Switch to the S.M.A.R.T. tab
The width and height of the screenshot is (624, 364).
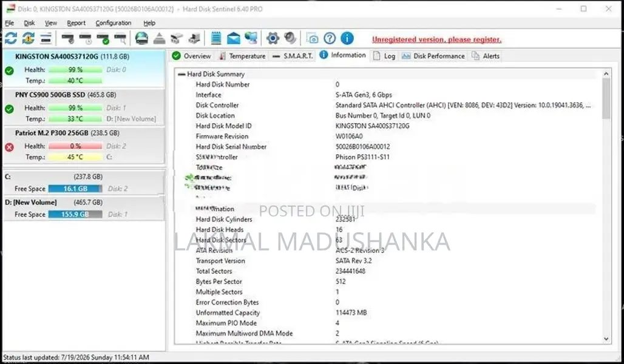click(x=293, y=56)
